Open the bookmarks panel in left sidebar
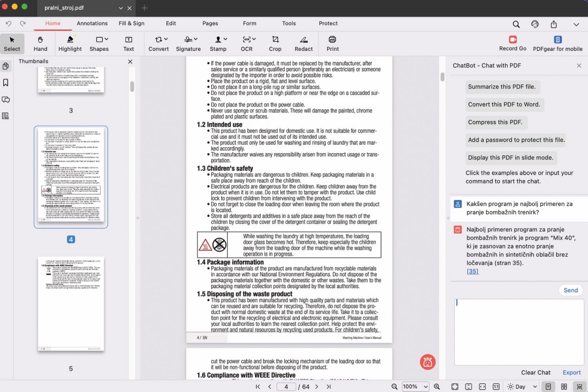 6,82
